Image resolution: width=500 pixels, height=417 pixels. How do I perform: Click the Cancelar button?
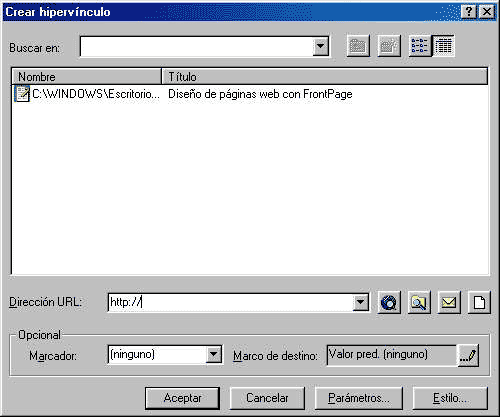267,398
